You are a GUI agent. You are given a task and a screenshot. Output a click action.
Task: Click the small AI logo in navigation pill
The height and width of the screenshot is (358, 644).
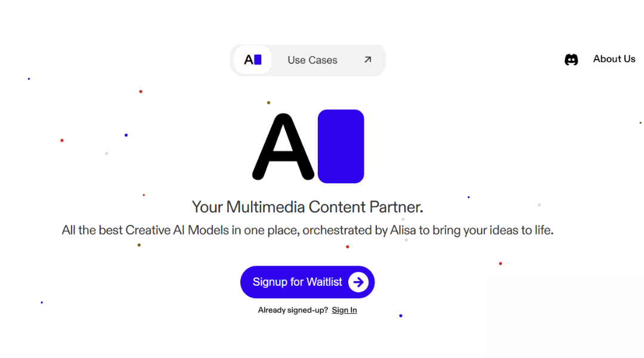point(253,60)
